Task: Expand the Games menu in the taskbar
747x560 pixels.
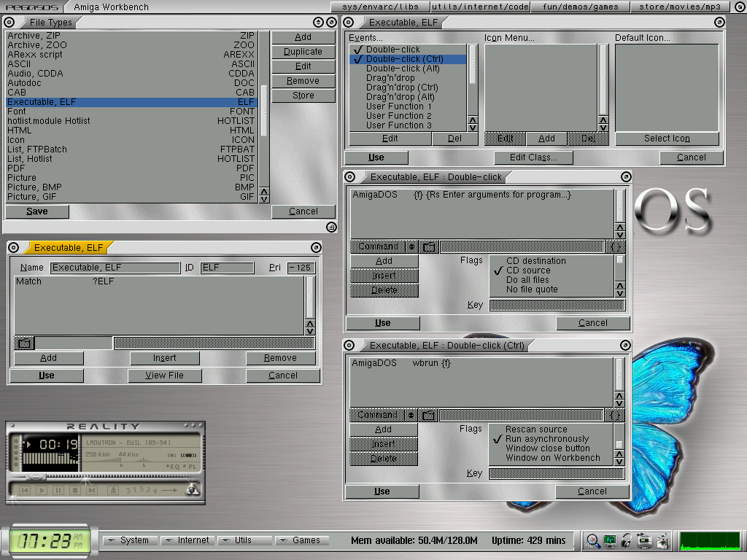Action: pyautogui.click(x=300, y=540)
